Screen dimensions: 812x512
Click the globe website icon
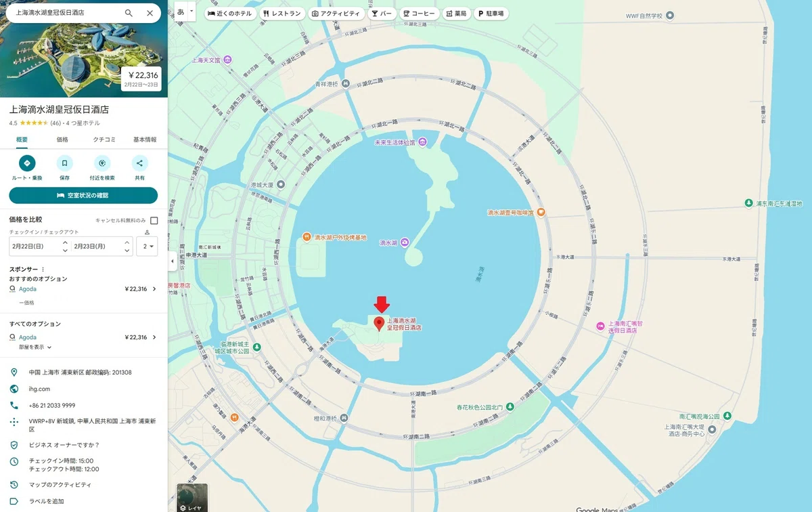coord(14,389)
